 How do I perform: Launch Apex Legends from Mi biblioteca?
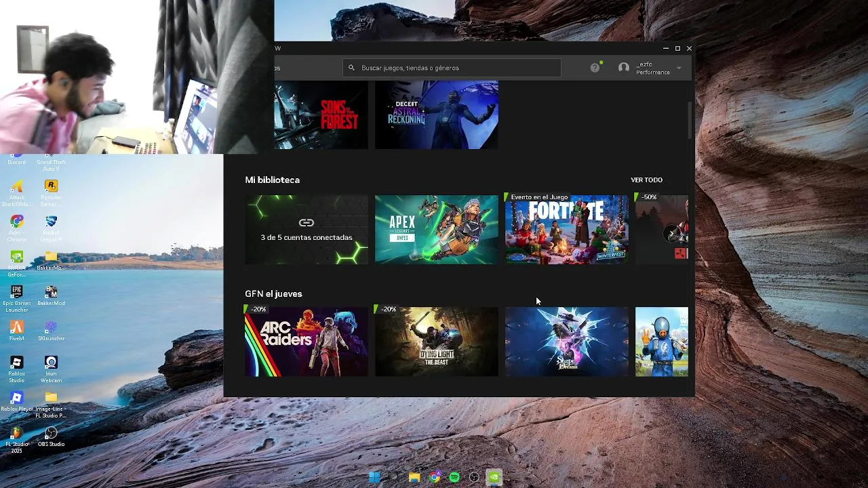(437, 230)
